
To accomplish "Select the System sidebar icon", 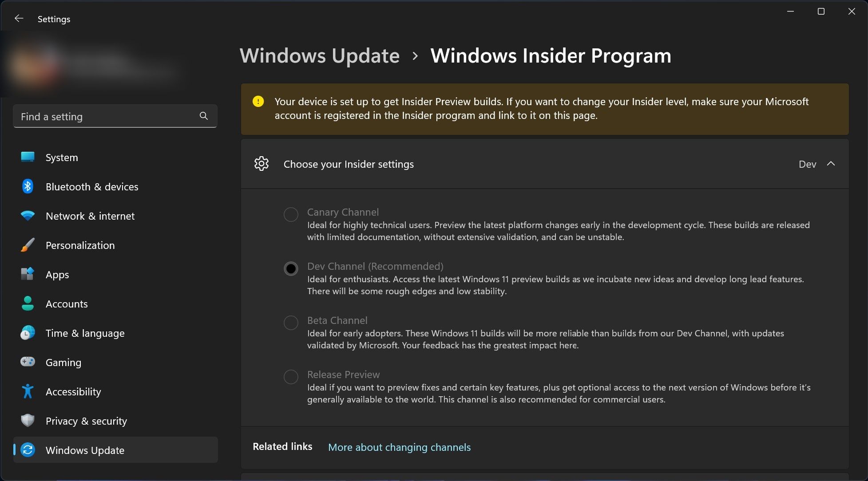I will click(28, 157).
